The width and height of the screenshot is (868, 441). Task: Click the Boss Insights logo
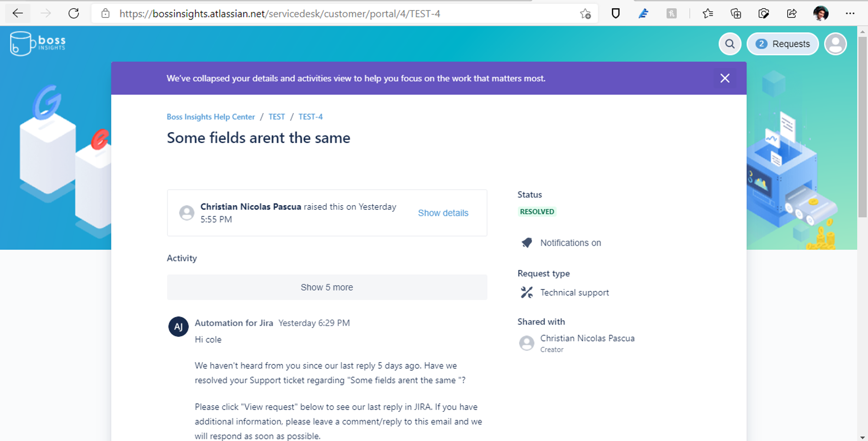tap(38, 43)
